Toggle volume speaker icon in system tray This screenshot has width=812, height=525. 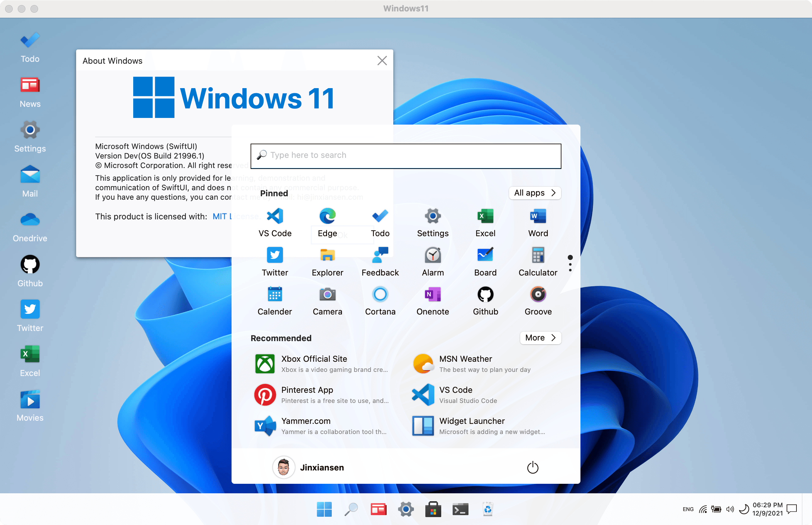pos(730,509)
